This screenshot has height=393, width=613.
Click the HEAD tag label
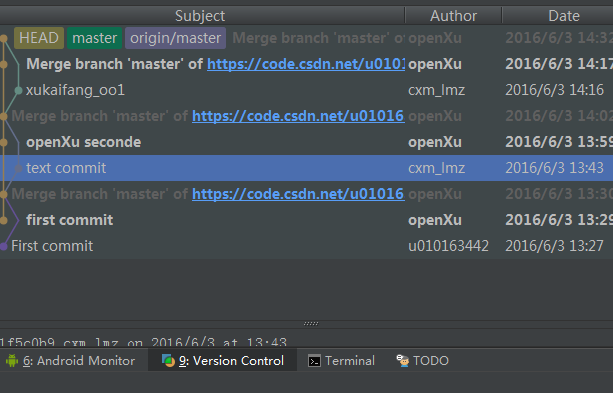point(39,38)
